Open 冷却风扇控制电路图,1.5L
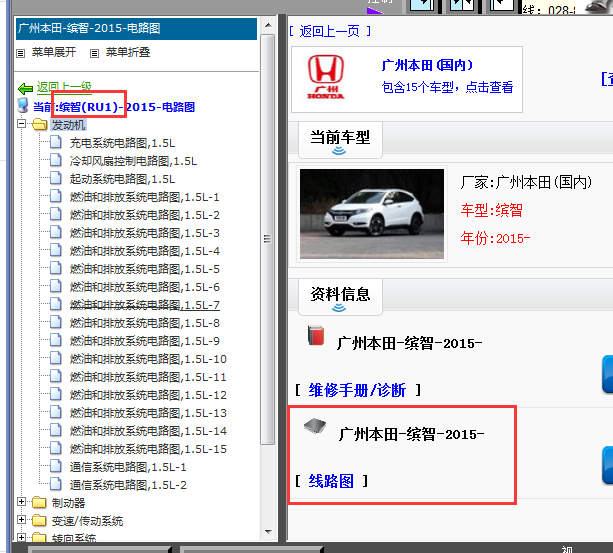 (133, 161)
